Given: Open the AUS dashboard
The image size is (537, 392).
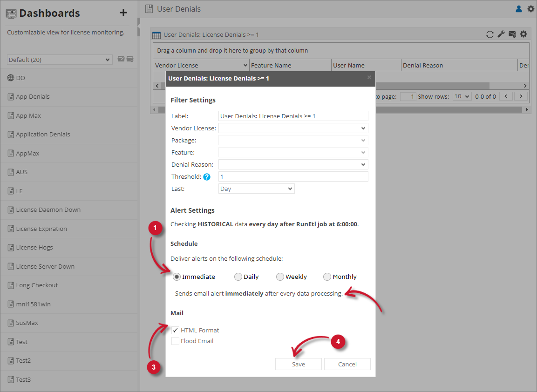Looking at the screenshot, I should pyautogui.click(x=68, y=172).
